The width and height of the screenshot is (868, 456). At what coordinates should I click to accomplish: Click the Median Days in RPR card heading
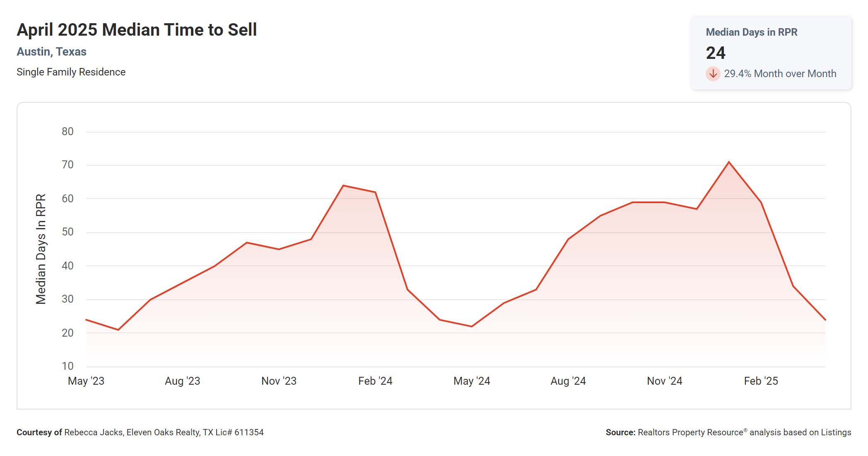pos(751,32)
